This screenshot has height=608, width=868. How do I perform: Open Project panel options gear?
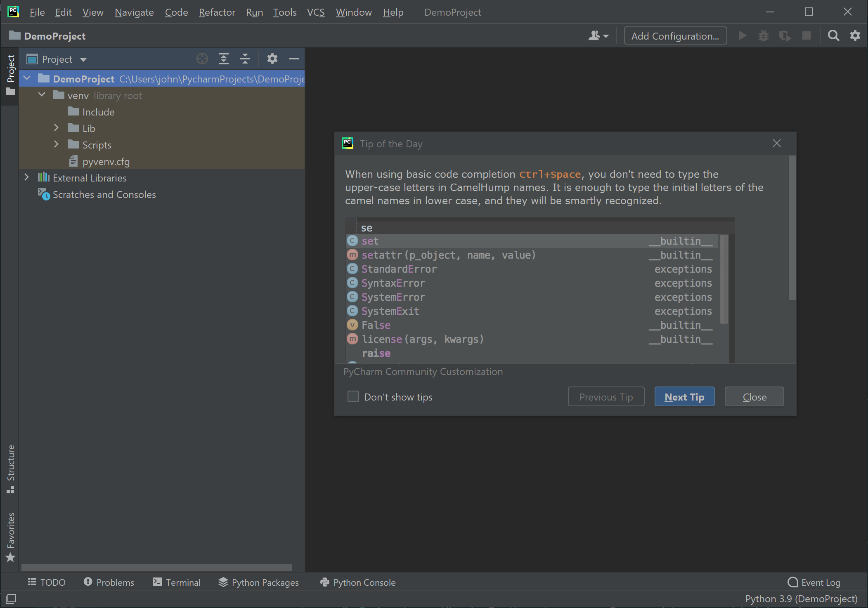pyautogui.click(x=272, y=59)
